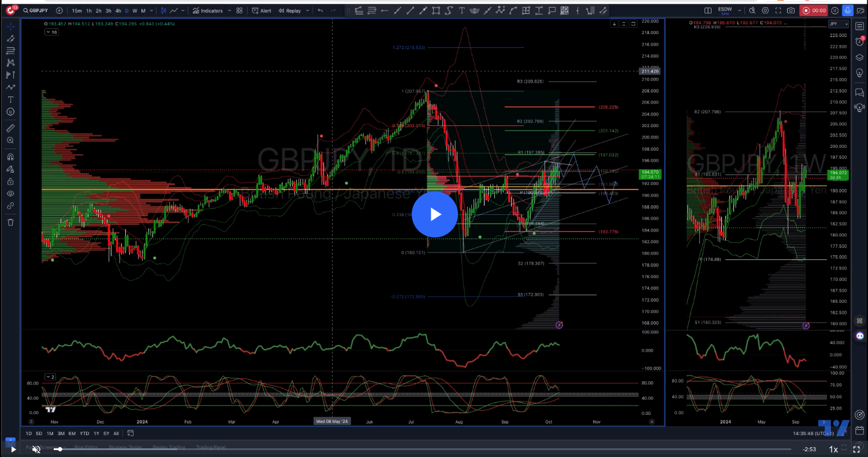Start bar Replay mode

[x=289, y=10]
